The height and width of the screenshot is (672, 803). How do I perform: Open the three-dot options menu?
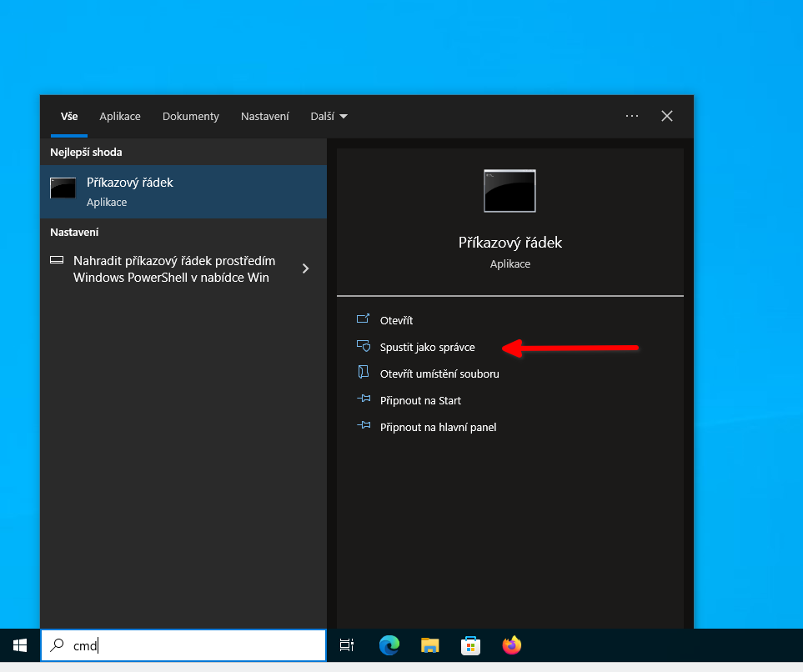click(x=632, y=116)
